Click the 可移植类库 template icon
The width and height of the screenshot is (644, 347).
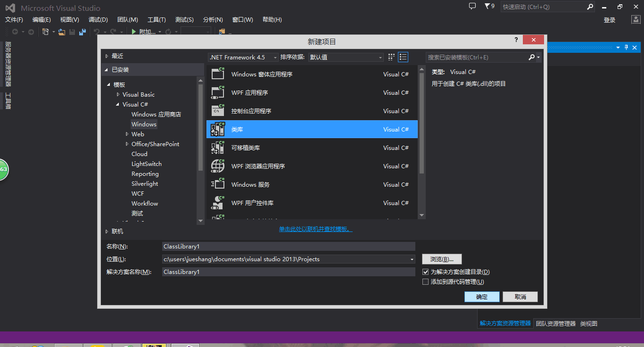point(218,148)
